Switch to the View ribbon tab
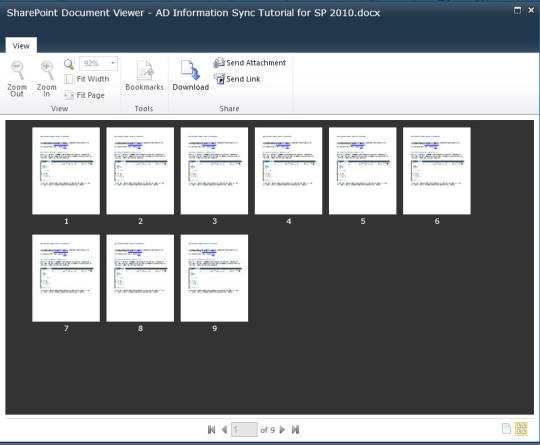540x445 pixels. [21, 46]
